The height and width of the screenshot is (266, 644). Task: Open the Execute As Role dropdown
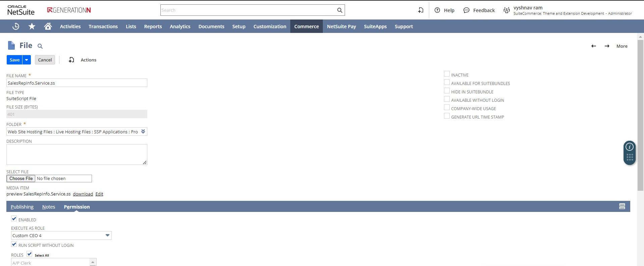[x=107, y=235]
